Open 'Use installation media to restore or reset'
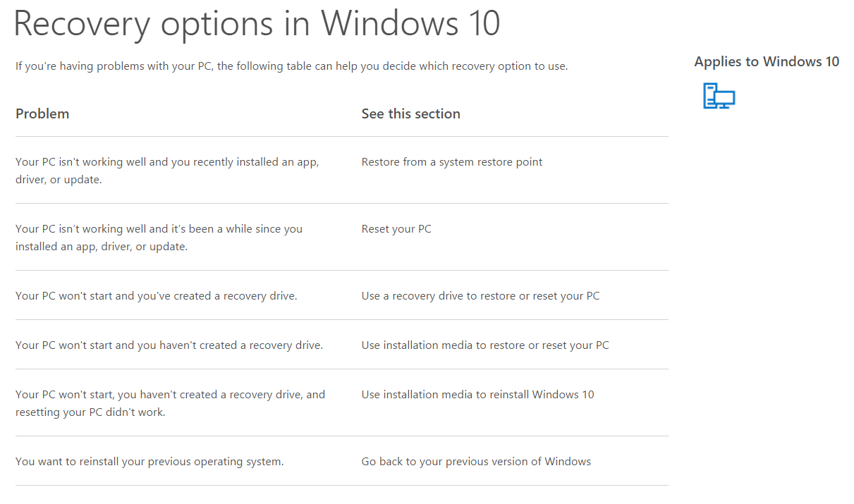Image resolution: width=854 pixels, height=504 pixels. [485, 345]
